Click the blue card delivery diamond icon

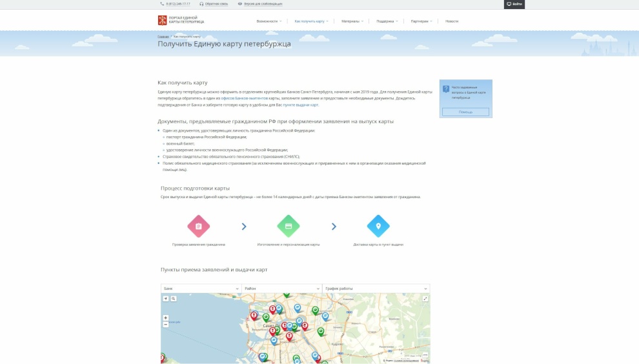tap(378, 226)
